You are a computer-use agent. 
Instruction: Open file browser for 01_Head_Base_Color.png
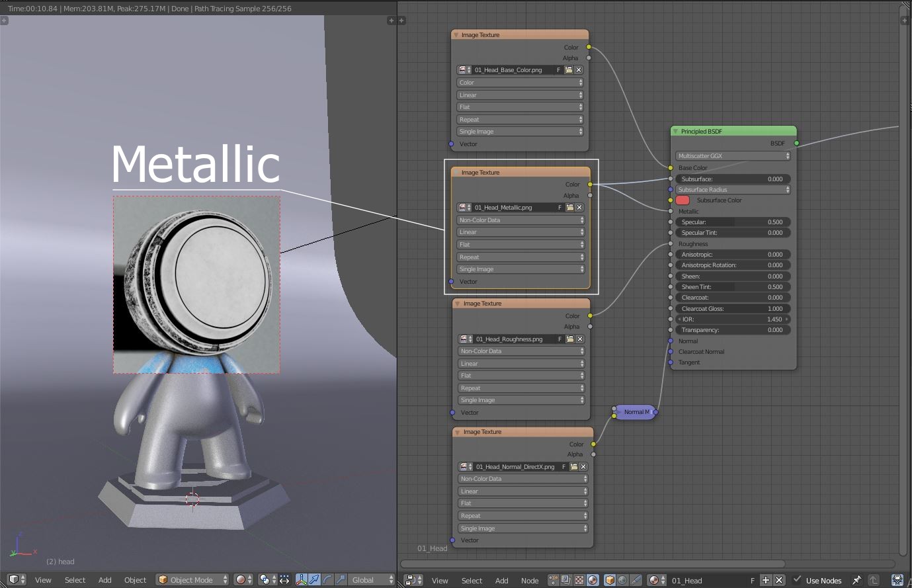point(568,69)
